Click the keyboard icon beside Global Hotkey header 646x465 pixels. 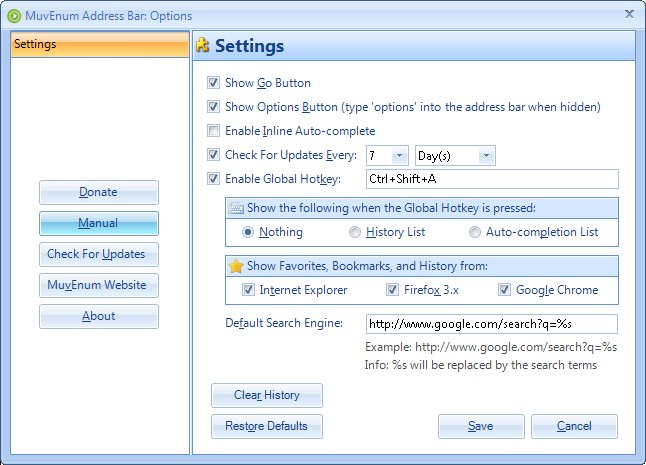(x=236, y=208)
